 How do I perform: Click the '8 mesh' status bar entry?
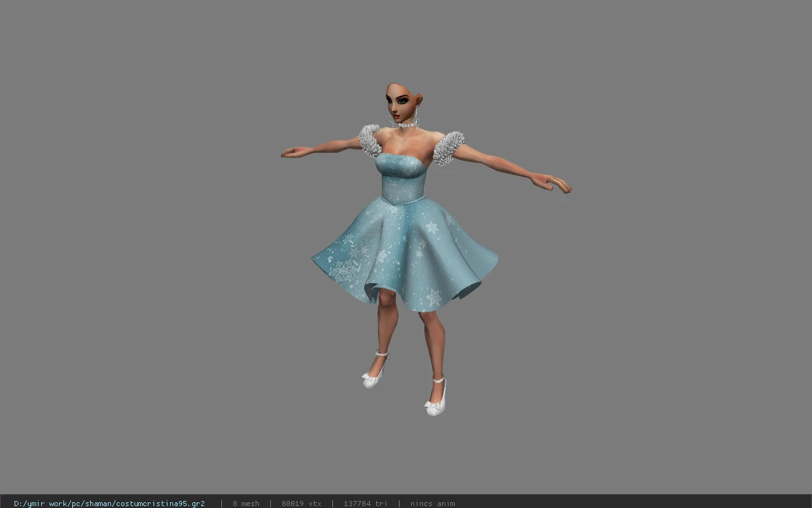point(246,504)
